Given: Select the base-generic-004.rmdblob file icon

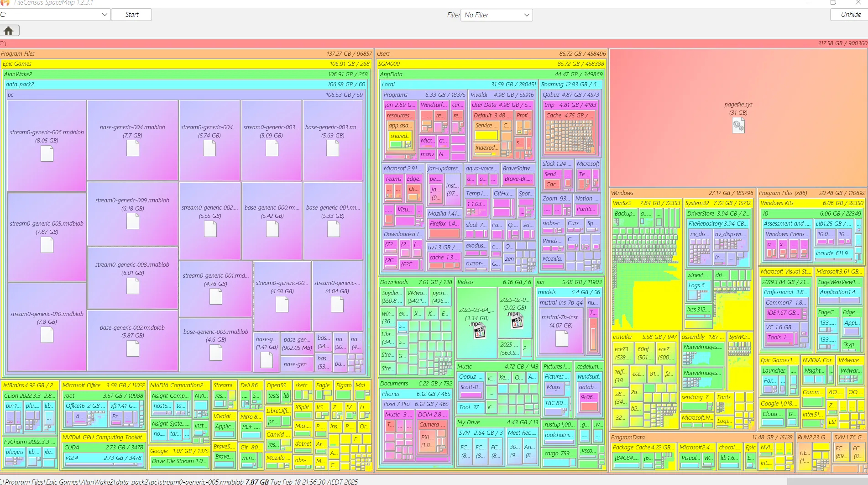Looking at the screenshot, I should click(133, 148).
